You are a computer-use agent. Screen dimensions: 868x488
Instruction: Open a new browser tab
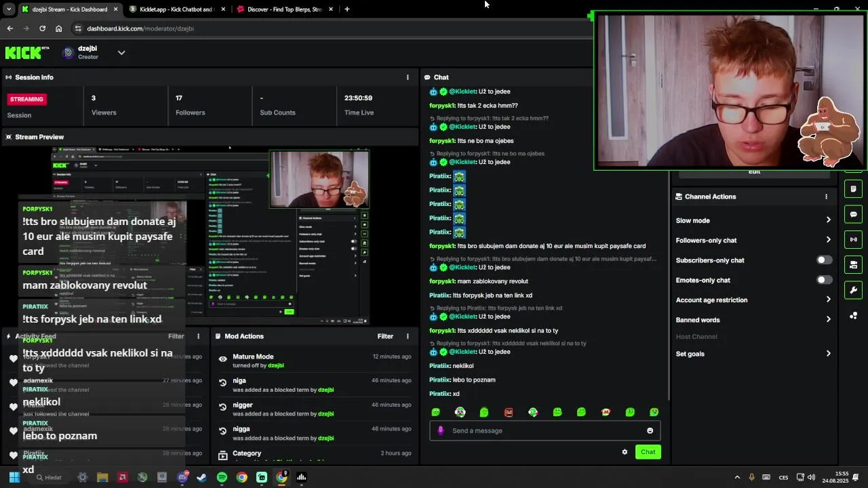click(347, 9)
